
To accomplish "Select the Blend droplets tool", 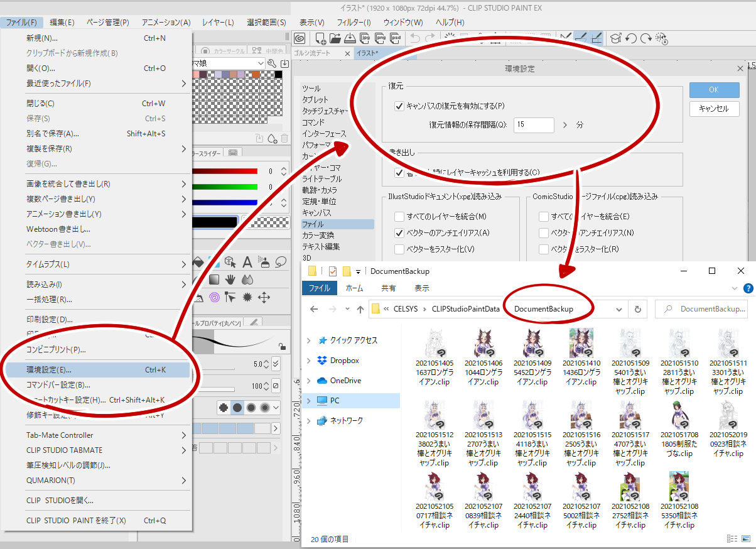I will click(x=247, y=279).
